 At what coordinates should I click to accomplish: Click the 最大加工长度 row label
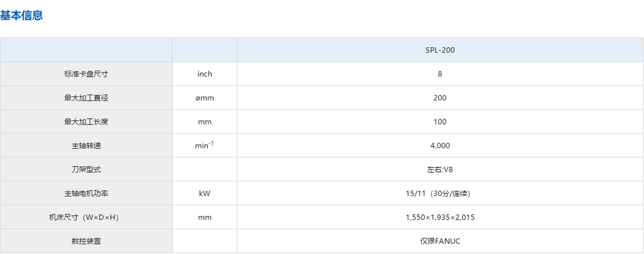click(86, 122)
